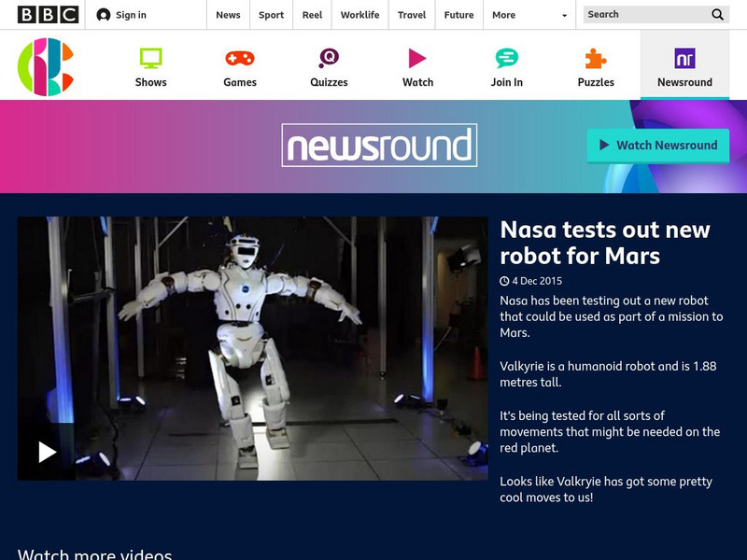The width and height of the screenshot is (747, 560).
Task: Open the Worklife menu item
Action: 360,15
